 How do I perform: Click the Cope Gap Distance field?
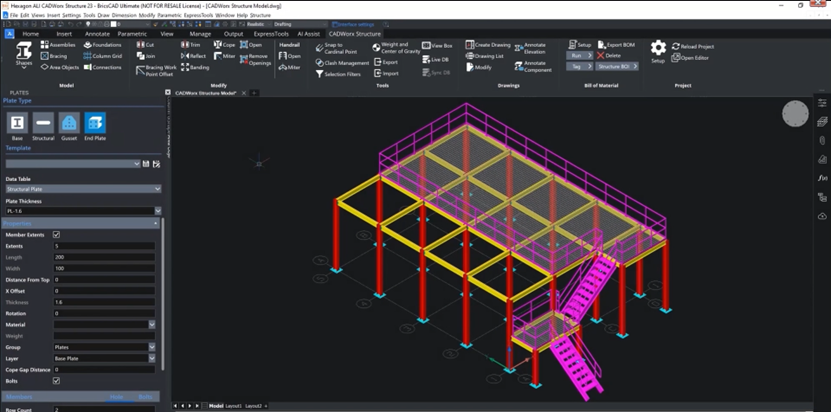point(104,370)
